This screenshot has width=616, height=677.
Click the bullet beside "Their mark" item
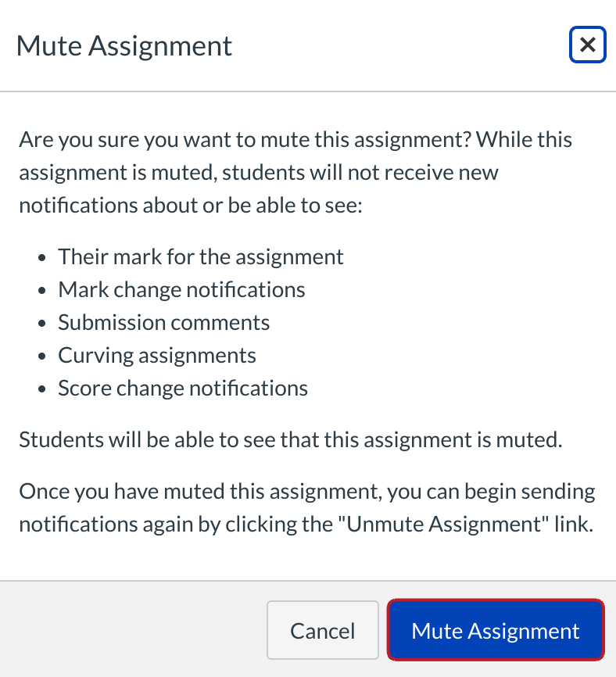click(x=43, y=257)
